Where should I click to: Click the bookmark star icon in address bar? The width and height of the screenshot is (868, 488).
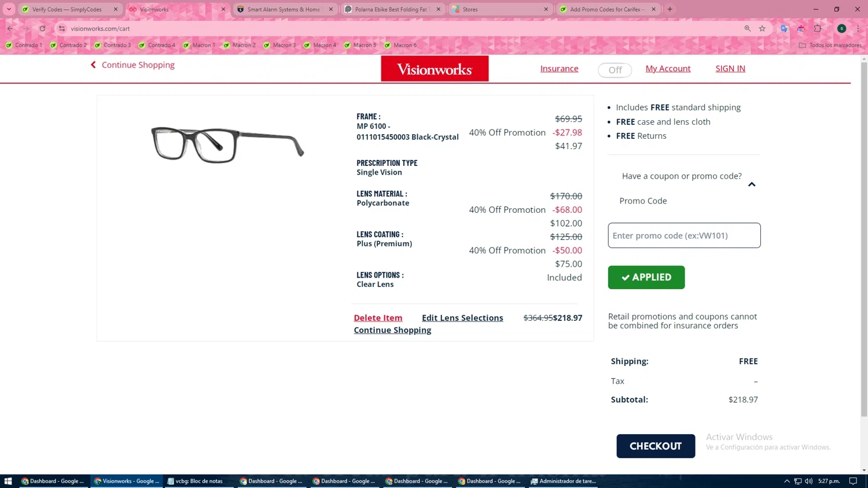click(762, 28)
